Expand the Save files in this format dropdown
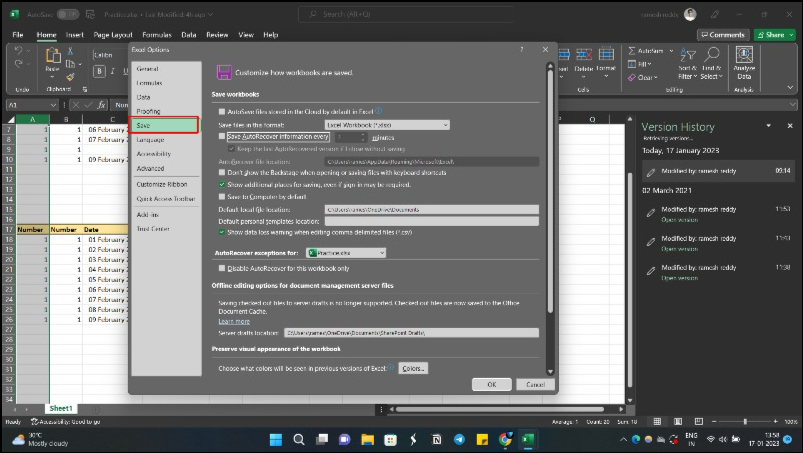This screenshot has width=803, height=453. (387, 124)
